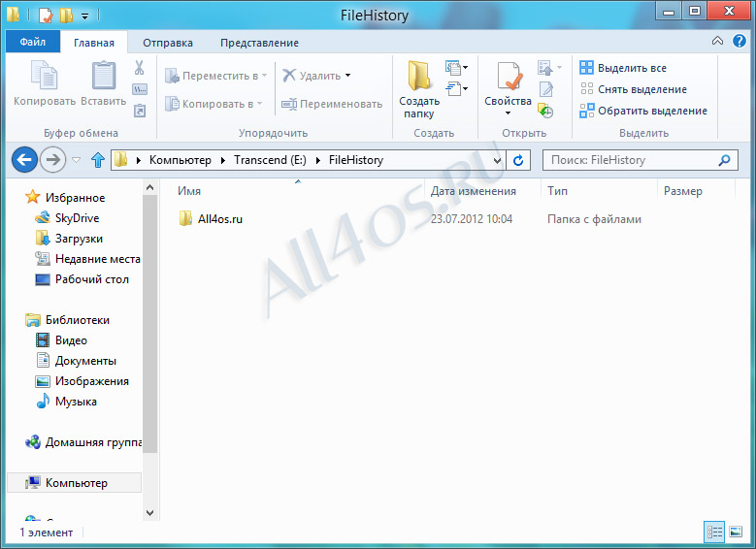Viewport: 756px width, 549px height.
Task: Click the Forward navigation arrow
Action: coord(52,159)
